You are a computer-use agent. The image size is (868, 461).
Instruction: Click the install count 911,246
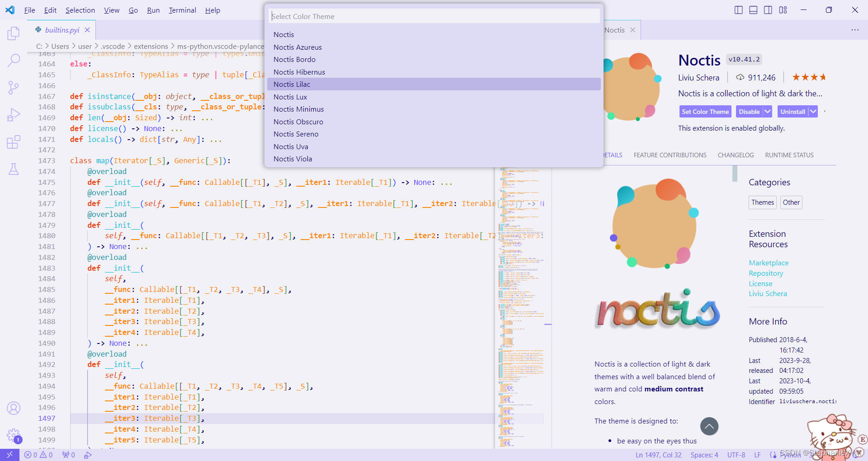coord(756,77)
